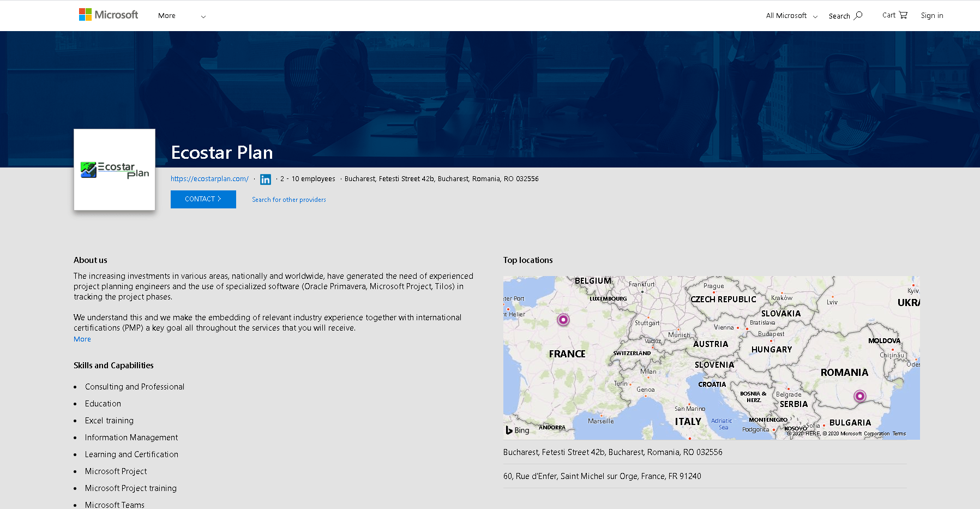Image resolution: width=980 pixels, height=509 pixels.
Task: Click ROMANIA label on the map
Action: pos(844,373)
